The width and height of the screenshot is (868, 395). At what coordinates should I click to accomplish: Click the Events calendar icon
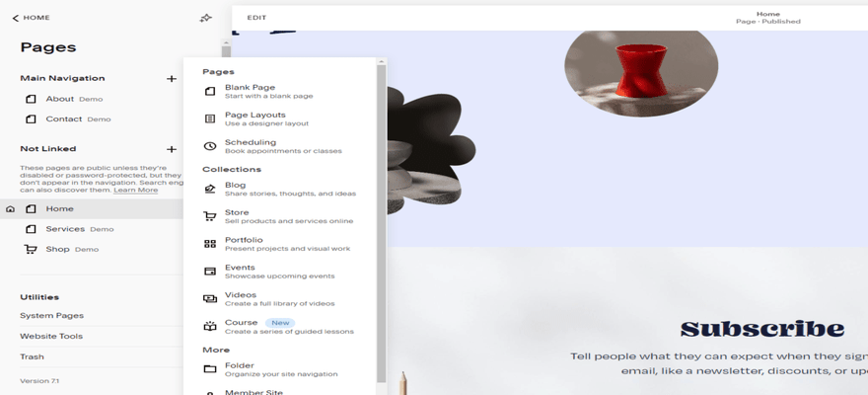209,272
